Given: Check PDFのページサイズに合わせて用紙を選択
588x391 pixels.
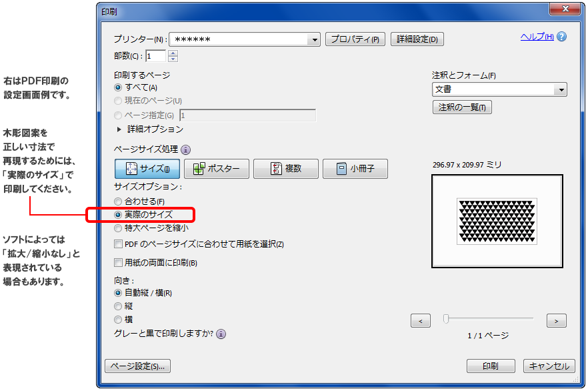Looking at the screenshot, I should tap(119, 244).
